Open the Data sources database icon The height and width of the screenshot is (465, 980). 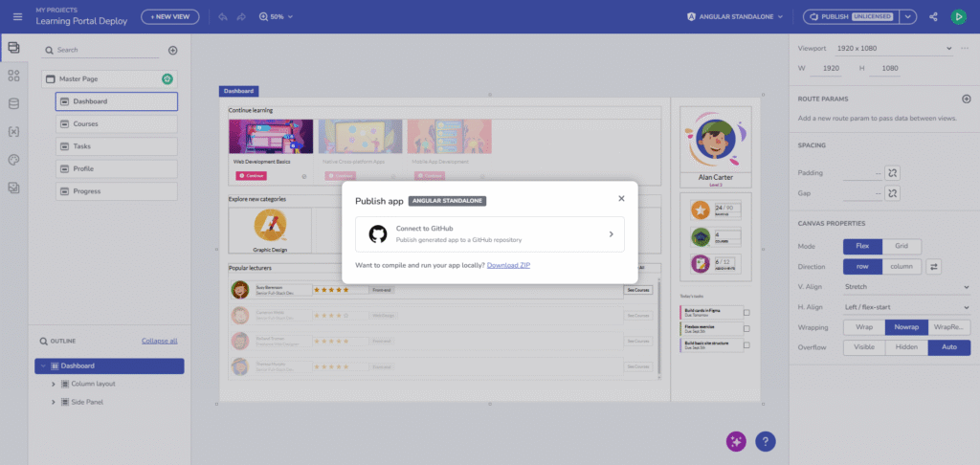pyautogui.click(x=13, y=103)
